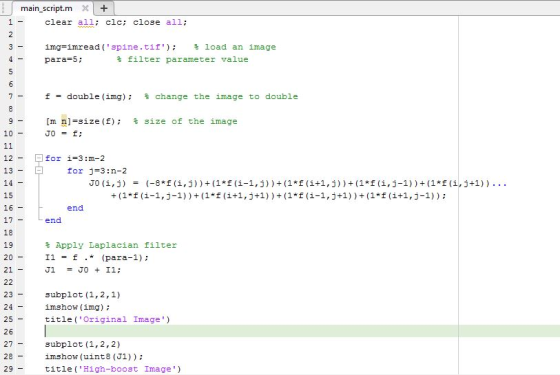Screen dimensions: 560x375
Task: Collapse the outer for i loop
Action: [x=39, y=158]
